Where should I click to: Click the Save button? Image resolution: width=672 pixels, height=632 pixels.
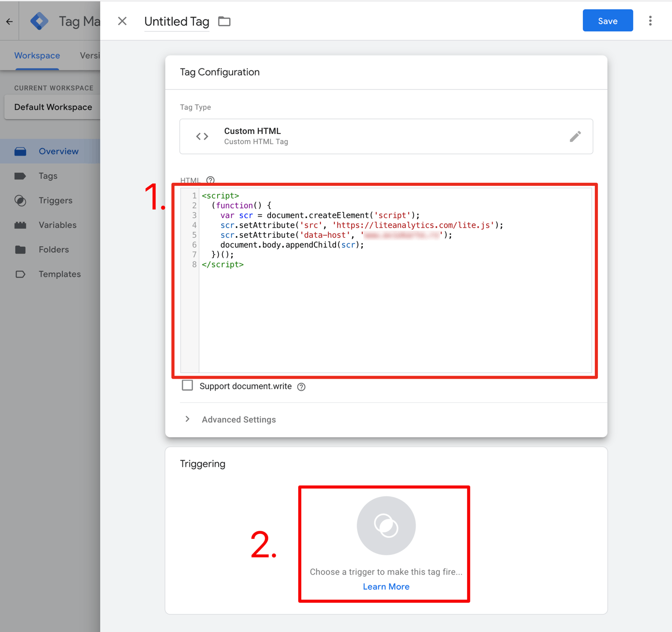point(608,21)
